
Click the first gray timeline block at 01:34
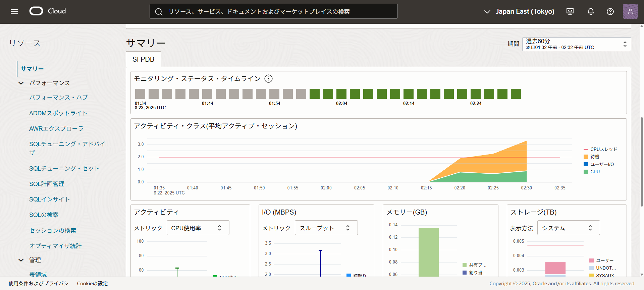140,94
